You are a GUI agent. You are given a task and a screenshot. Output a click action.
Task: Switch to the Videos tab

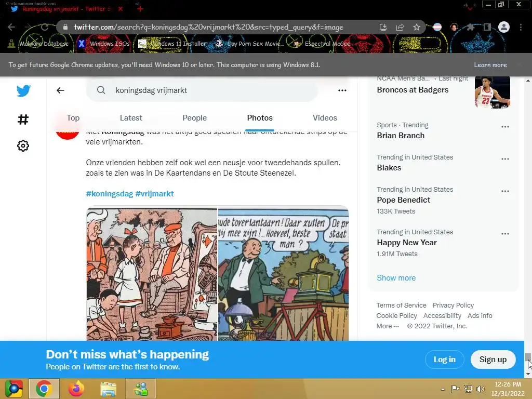pyautogui.click(x=325, y=118)
